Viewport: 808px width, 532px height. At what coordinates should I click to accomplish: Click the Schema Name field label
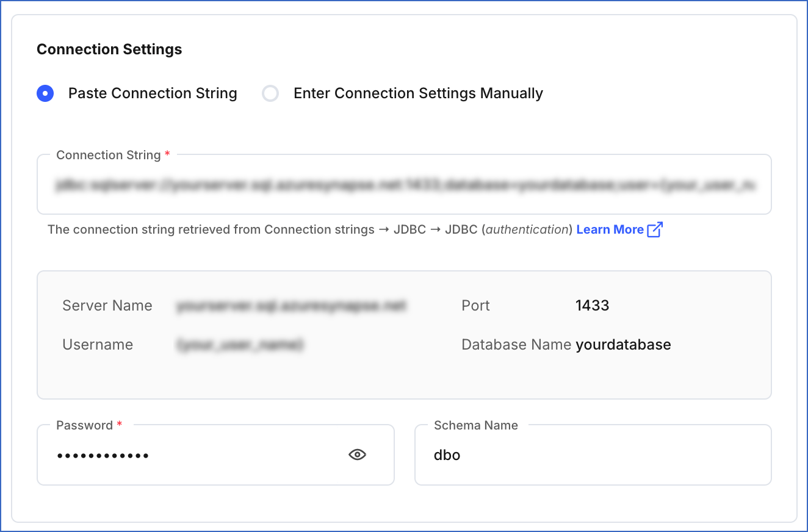[x=475, y=425]
